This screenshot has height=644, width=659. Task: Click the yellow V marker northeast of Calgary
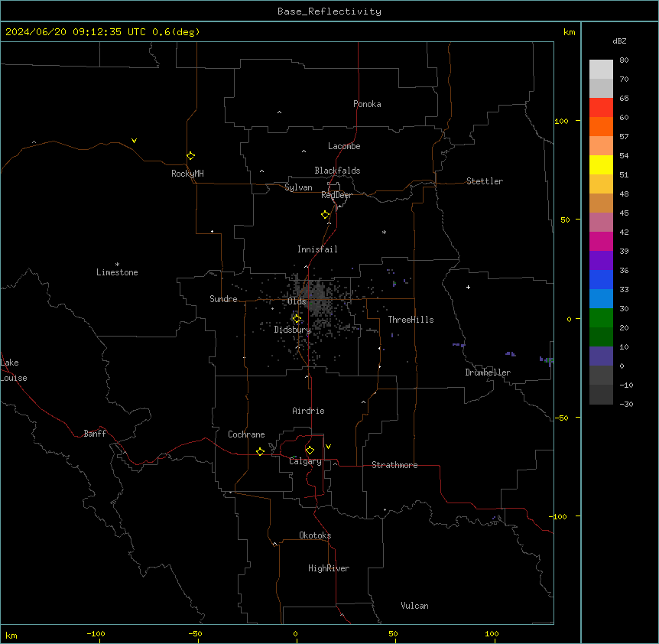pos(328,447)
